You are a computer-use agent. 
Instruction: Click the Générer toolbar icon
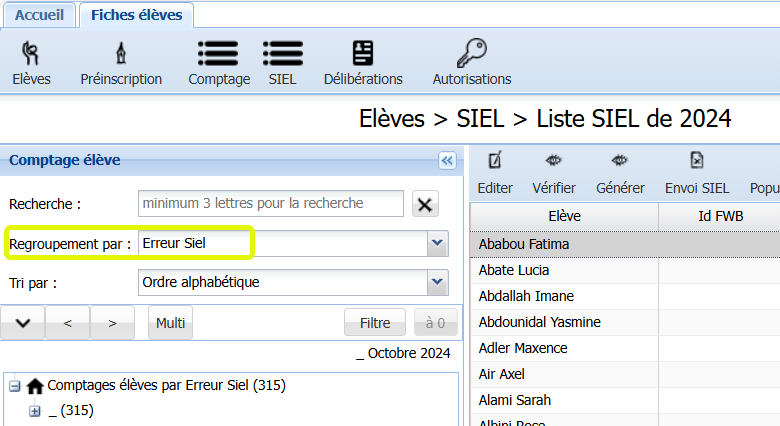coord(620,161)
